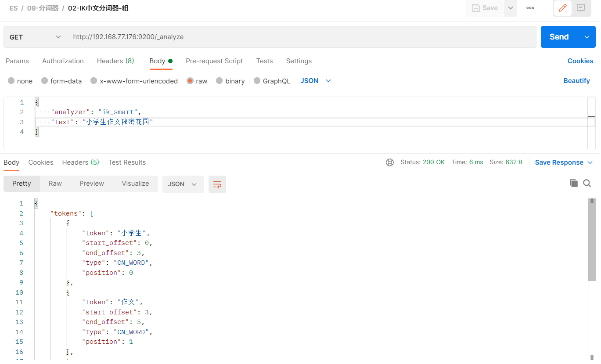
Task: Open the comments icon
Action: (581, 8)
